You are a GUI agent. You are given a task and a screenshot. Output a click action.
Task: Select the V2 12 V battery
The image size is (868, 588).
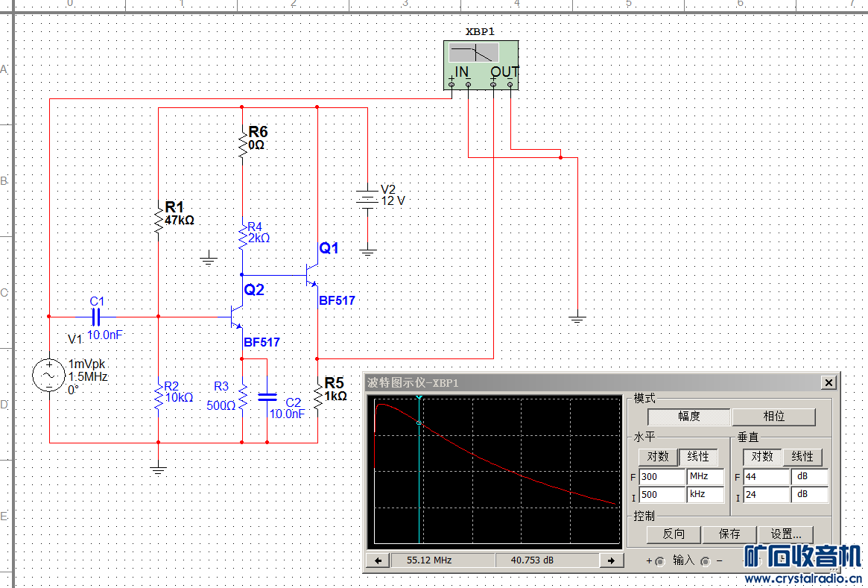[x=367, y=198]
